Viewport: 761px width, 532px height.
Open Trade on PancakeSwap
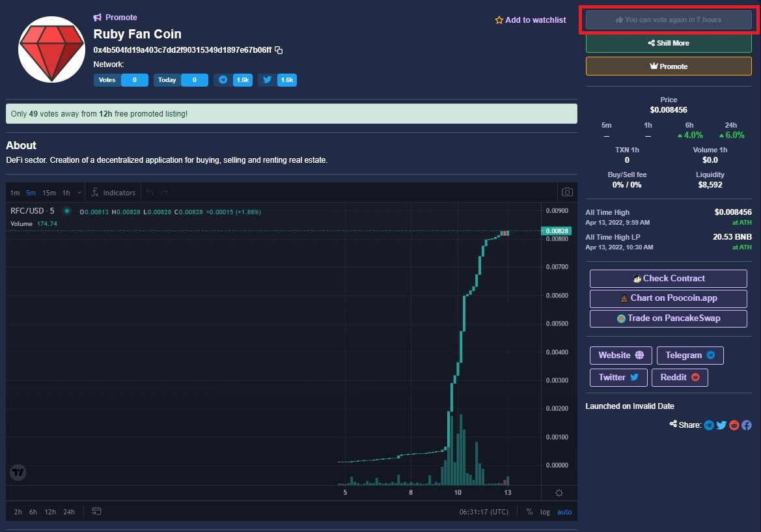point(668,318)
